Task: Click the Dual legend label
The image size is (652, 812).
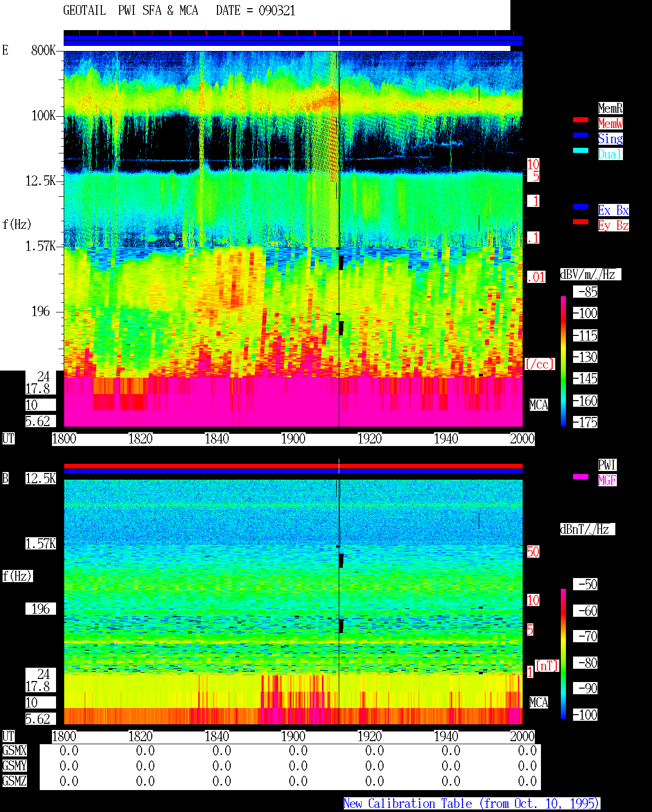Action: [x=610, y=154]
